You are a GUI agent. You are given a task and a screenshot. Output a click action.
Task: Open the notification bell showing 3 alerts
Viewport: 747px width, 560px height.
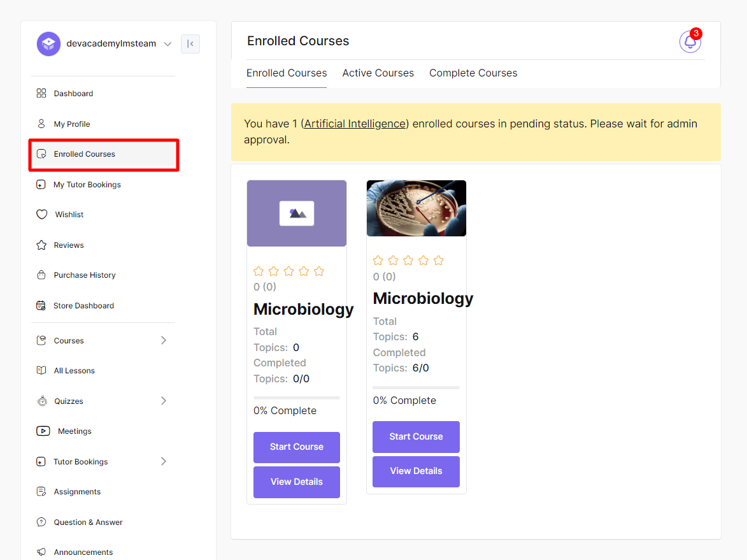(690, 41)
